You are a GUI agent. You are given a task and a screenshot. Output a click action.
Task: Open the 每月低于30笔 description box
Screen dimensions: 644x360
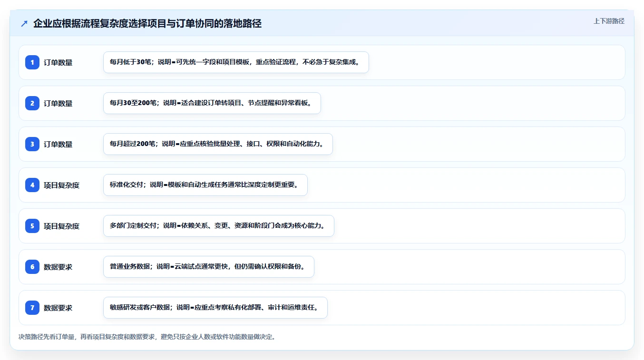click(x=236, y=62)
